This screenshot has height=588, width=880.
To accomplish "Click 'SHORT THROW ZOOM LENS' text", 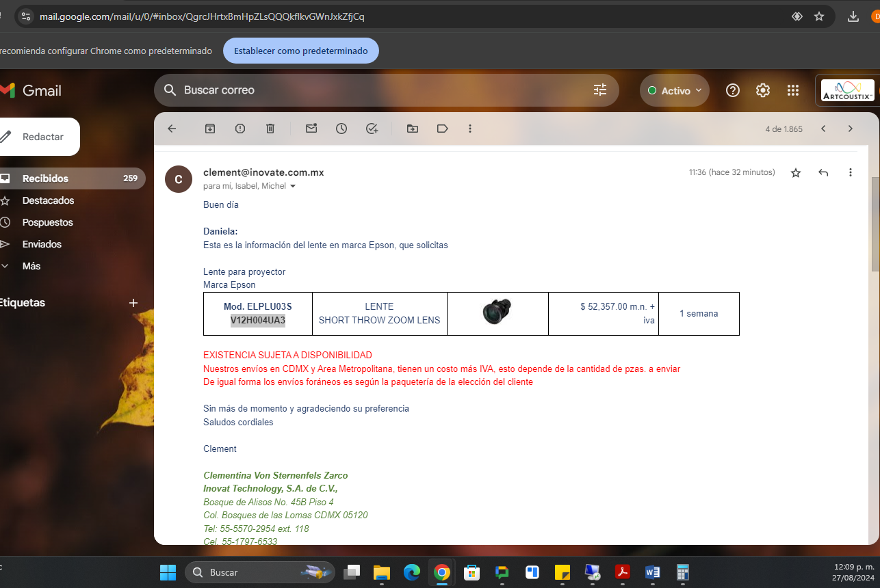I will click(380, 320).
